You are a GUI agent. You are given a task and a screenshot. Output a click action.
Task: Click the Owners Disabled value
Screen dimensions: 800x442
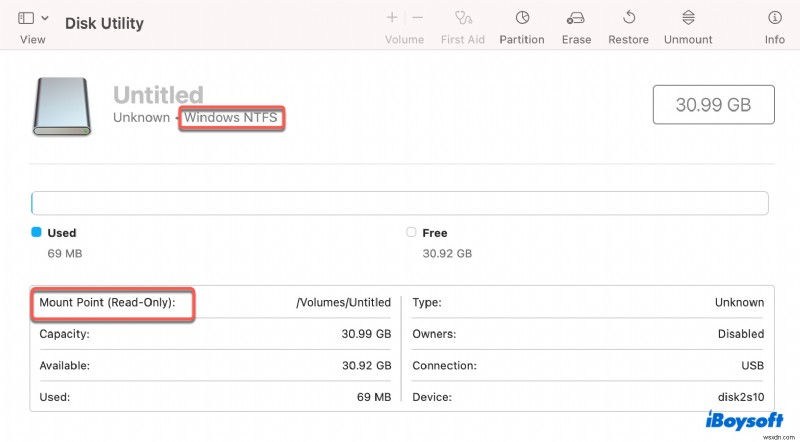pos(741,334)
